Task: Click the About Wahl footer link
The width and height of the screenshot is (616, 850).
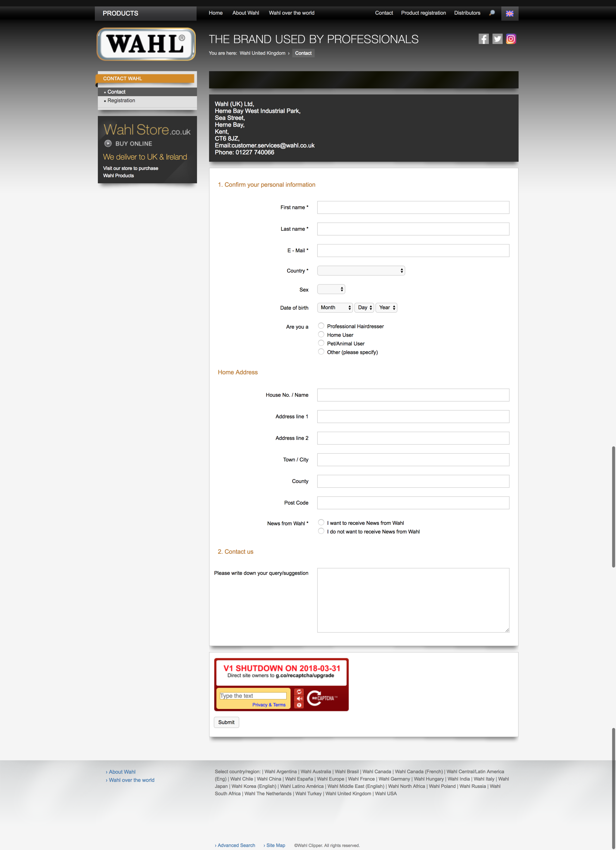Action: click(x=122, y=772)
